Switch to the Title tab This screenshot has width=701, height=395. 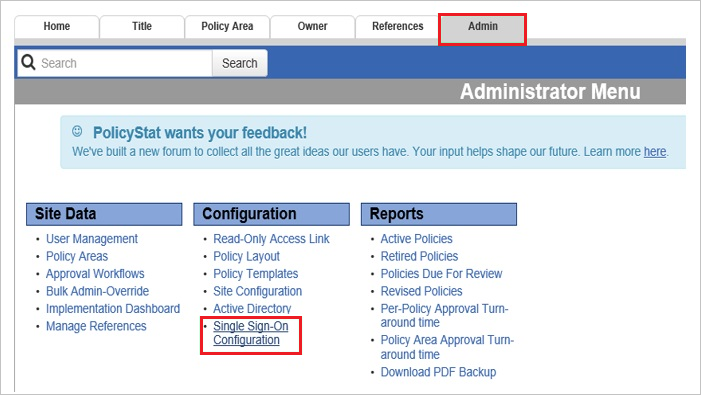(142, 27)
